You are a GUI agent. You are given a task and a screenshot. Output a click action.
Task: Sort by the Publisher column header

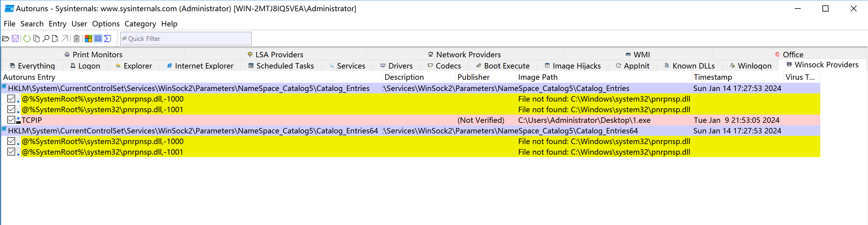[x=473, y=77]
